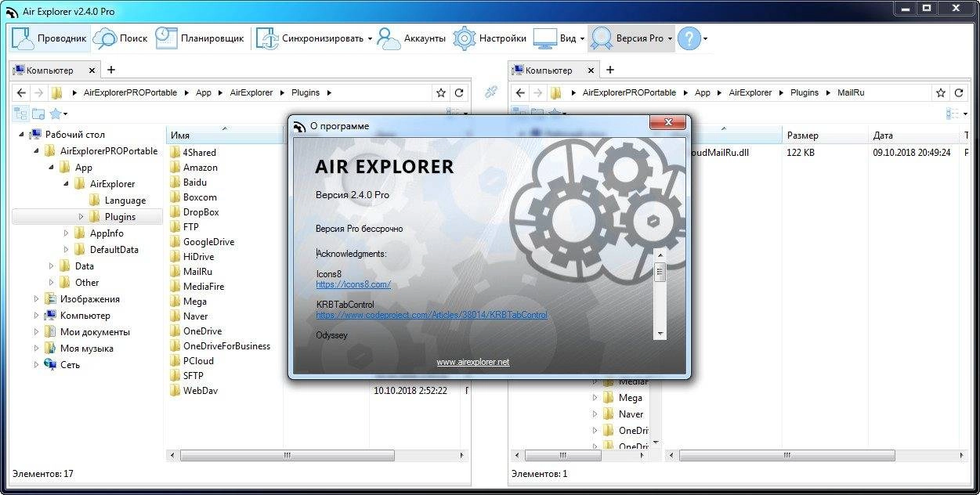Click new folder icon in left pane toolbar

pos(38,114)
